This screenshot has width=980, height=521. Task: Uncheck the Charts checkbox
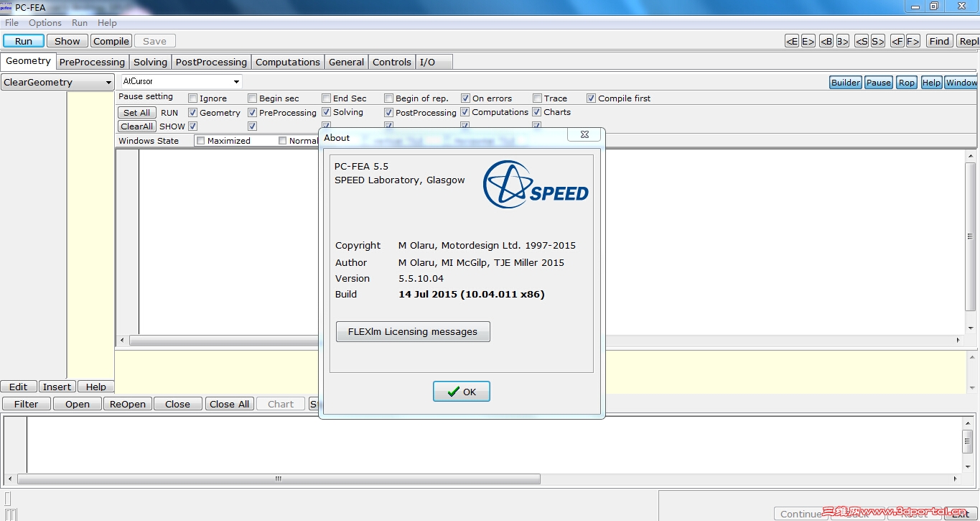coord(536,112)
